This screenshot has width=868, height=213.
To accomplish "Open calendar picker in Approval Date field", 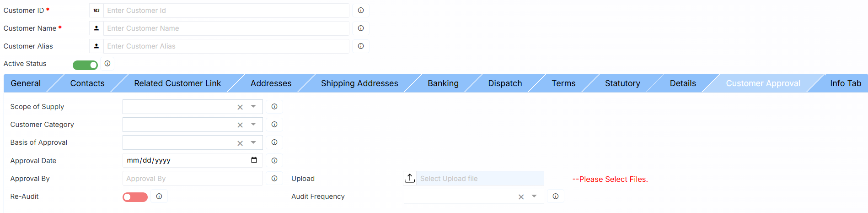I will click(x=254, y=160).
